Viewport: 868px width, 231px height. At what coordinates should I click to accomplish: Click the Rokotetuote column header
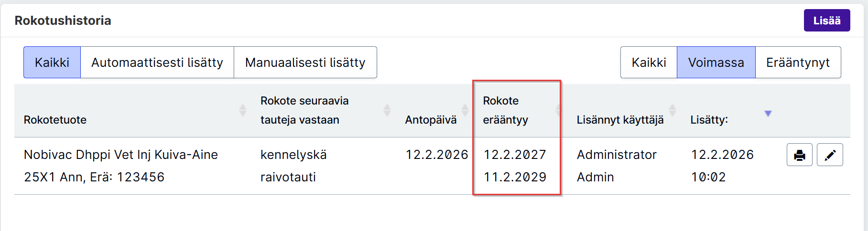point(55,120)
